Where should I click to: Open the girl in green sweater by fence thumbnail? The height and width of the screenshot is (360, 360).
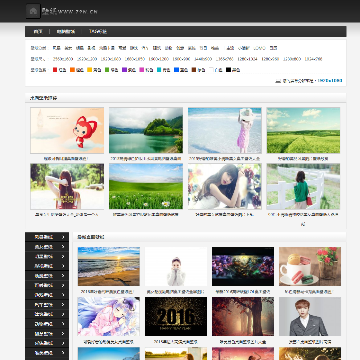coord(303,186)
